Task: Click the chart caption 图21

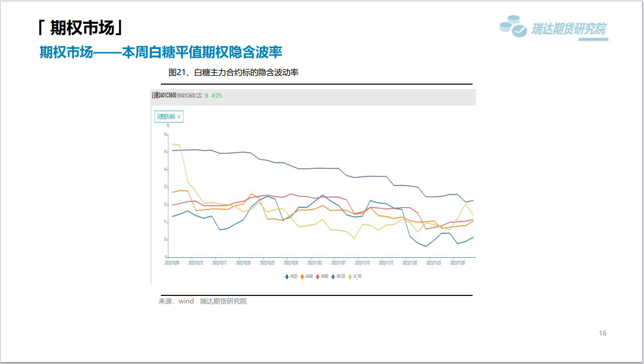Action: 234,73
